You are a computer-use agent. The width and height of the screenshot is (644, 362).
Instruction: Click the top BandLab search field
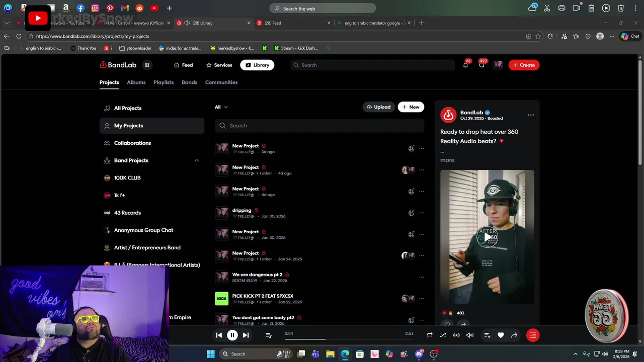pyautogui.click(x=372, y=65)
